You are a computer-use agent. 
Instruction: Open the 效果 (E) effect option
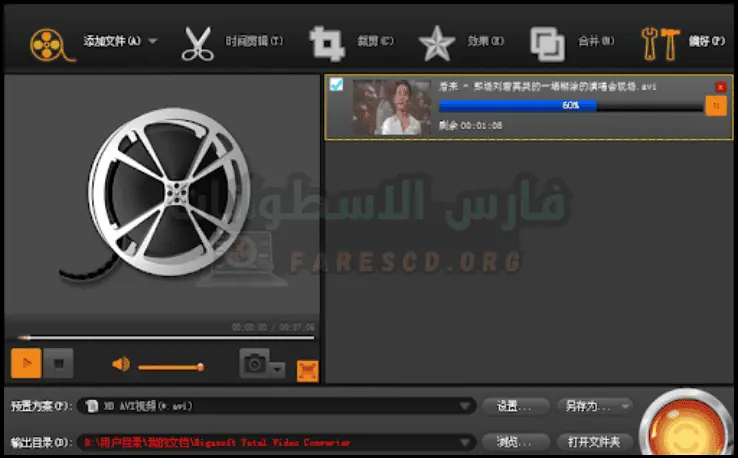485,41
